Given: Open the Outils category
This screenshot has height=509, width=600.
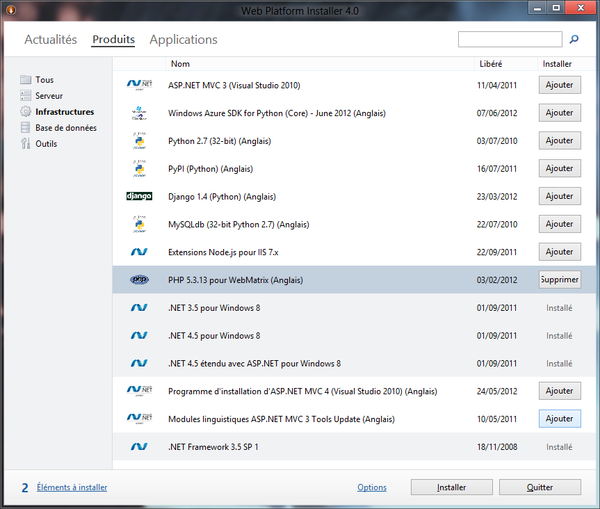Looking at the screenshot, I should (46, 144).
